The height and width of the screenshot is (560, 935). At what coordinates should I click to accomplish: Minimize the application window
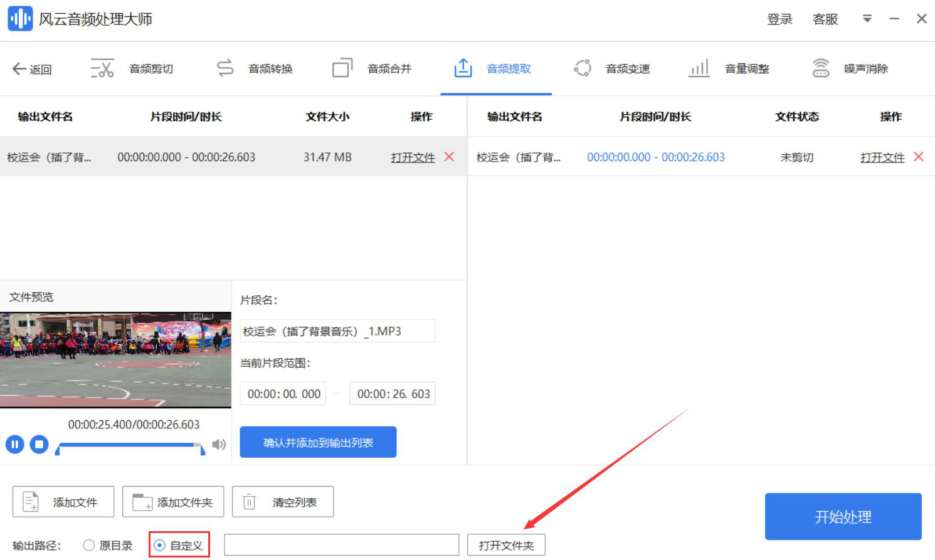tap(894, 19)
